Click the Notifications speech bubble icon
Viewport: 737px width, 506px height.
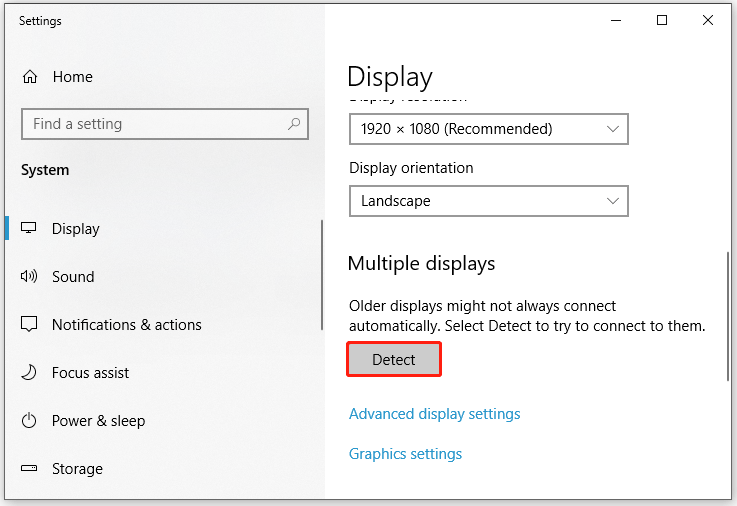click(x=29, y=324)
